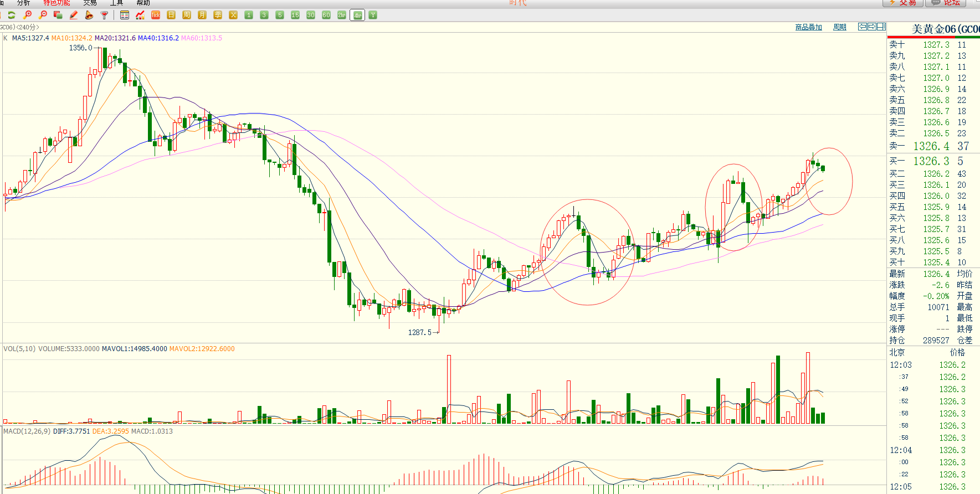Select the 3-minute period button
The width and height of the screenshot is (980, 494).
[x=264, y=15]
